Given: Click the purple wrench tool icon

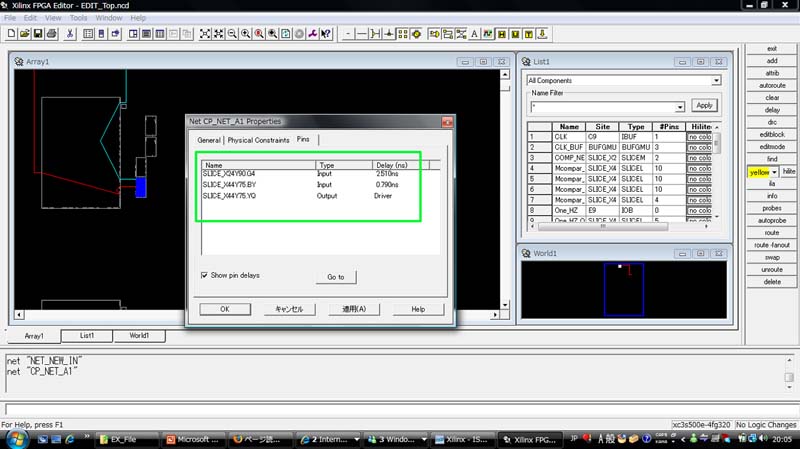Looking at the screenshot, I should tap(313, 34).
